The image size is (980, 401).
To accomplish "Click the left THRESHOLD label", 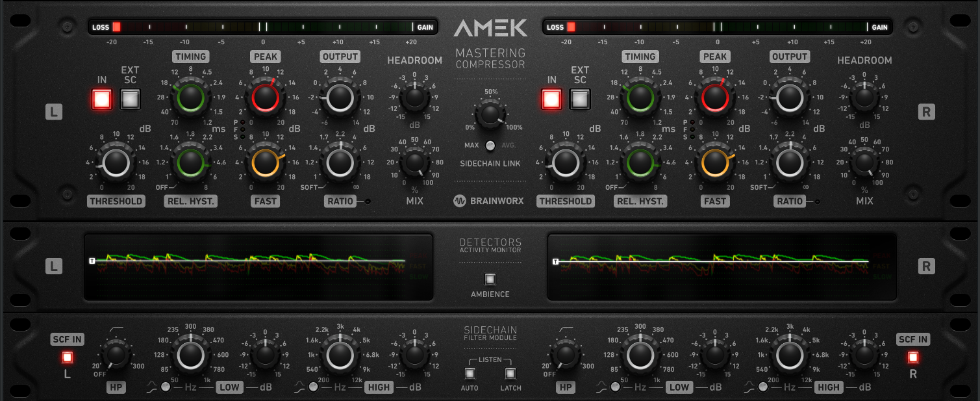I will coord(116,201).
